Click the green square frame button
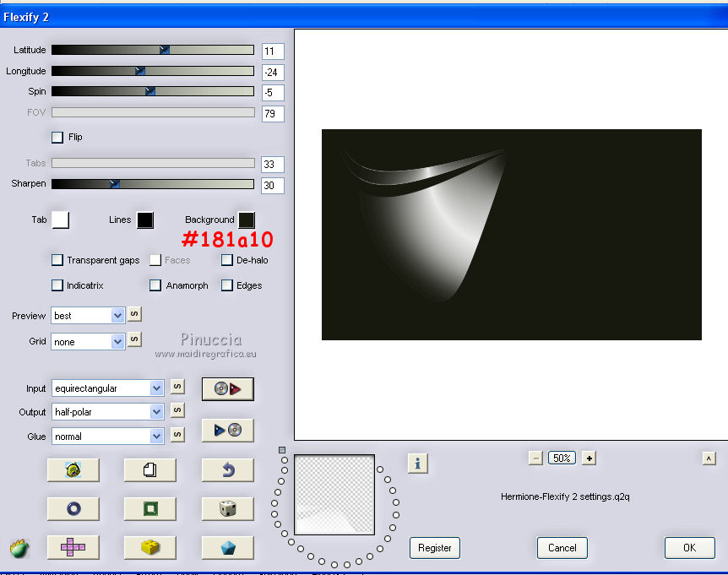Image resolution: width=728 pixels, height=575 pixels. 150,508
